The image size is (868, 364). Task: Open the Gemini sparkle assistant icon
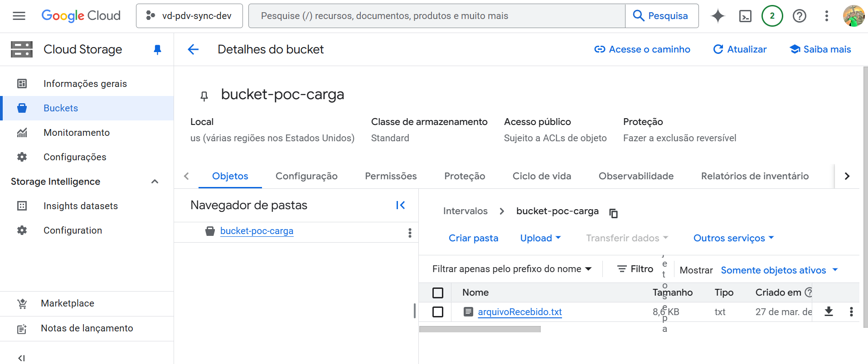718,16
